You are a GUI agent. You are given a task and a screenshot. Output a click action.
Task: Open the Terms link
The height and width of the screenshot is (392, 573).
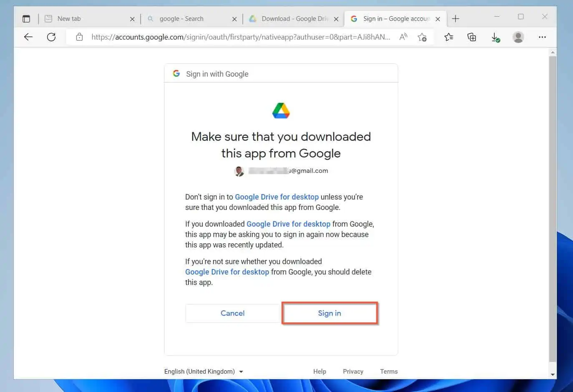pyautogui.click(x=389, y=372)
